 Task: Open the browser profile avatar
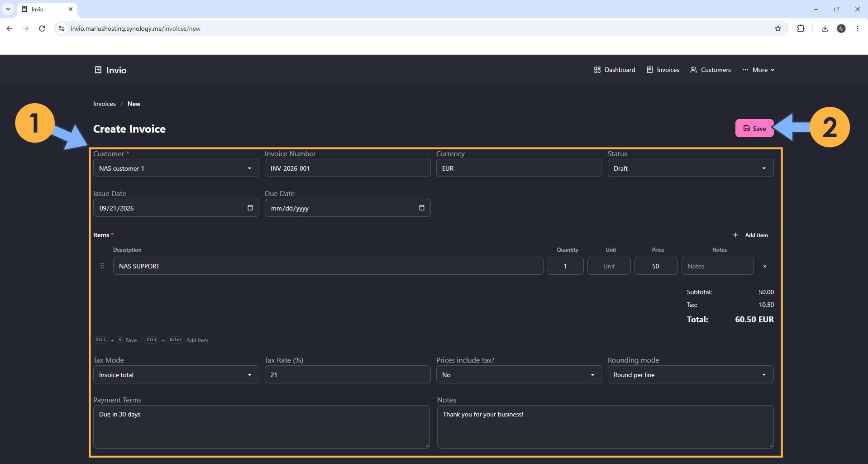841,29
